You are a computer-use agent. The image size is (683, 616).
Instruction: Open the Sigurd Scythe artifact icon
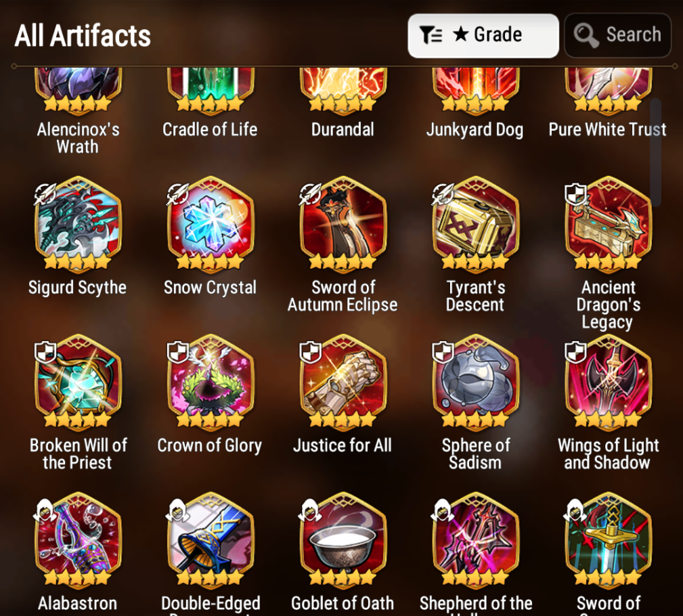click(x=78, y=223)
